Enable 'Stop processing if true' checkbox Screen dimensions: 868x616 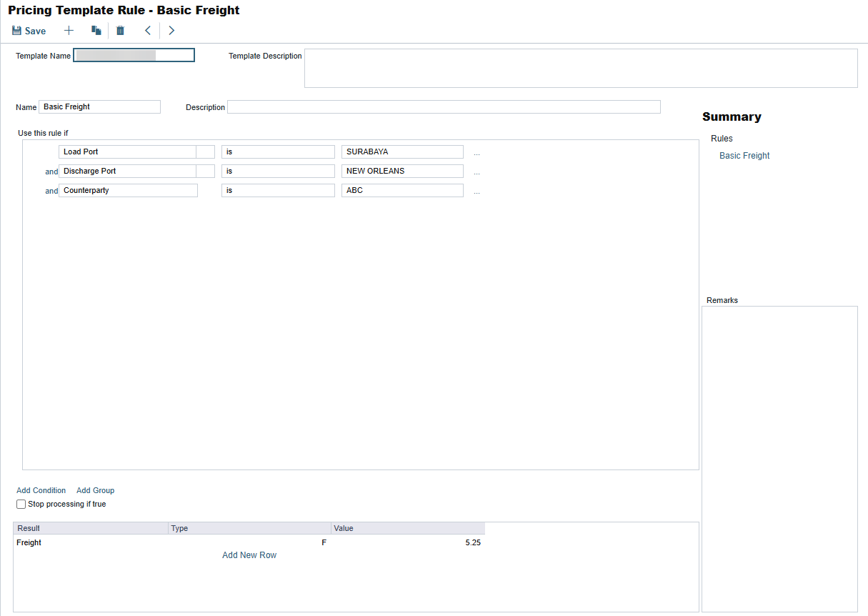pyautogui.click(x=21, y=505)
